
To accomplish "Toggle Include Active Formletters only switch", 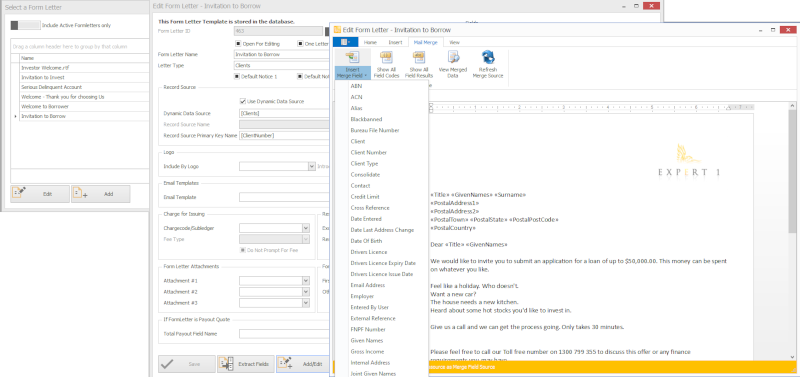I will click(x=25, y=25).
